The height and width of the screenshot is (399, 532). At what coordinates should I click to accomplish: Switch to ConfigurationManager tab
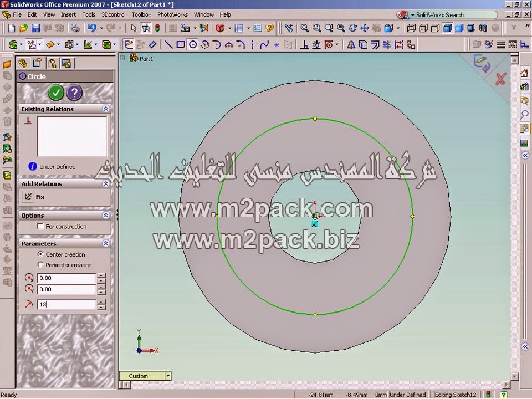point(52,63)
